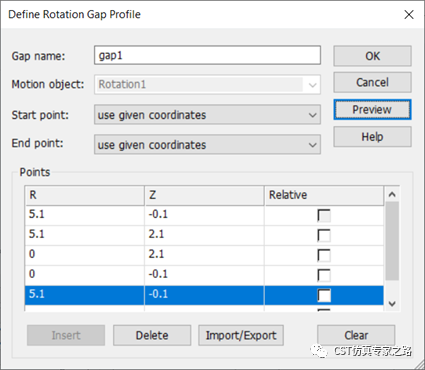425x370 pixels.
Task: Open the Import/Export option
Action: click(241, 335)
